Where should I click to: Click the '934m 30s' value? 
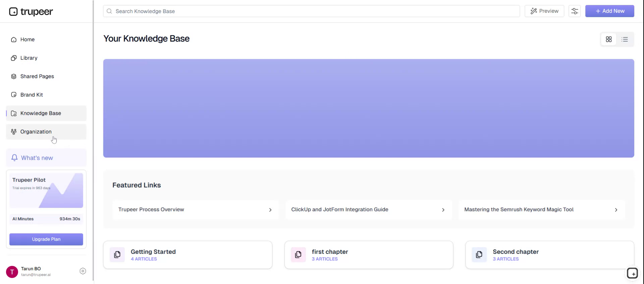[x=70, y=219]
